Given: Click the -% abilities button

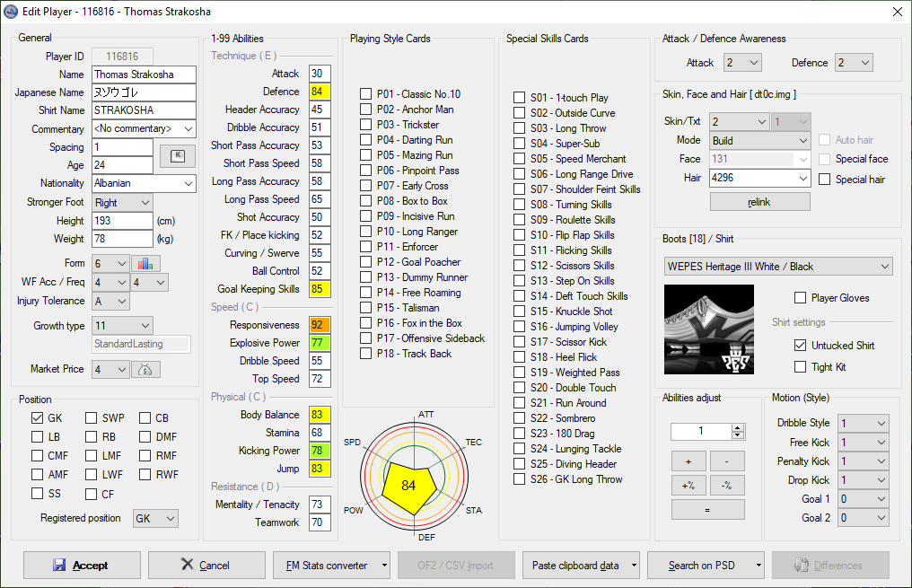Looking at the screenshot, I should coord(727,485).
